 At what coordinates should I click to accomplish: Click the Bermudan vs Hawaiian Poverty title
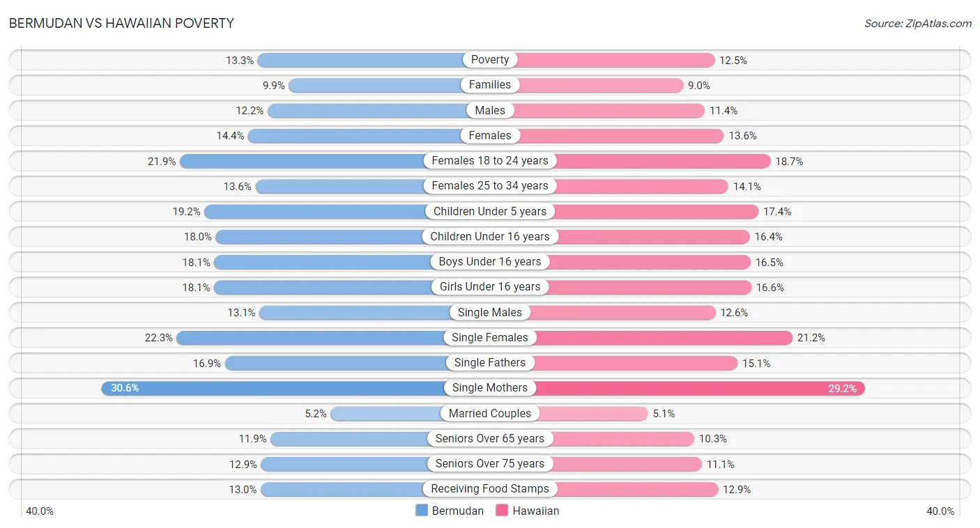point(121,23)
